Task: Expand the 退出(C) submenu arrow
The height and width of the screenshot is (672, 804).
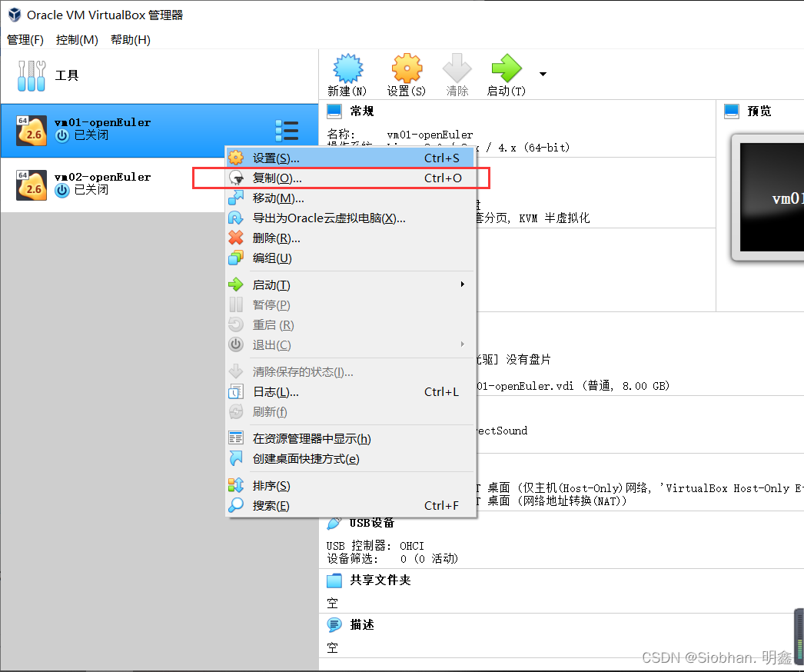Action: coord(461,344)
